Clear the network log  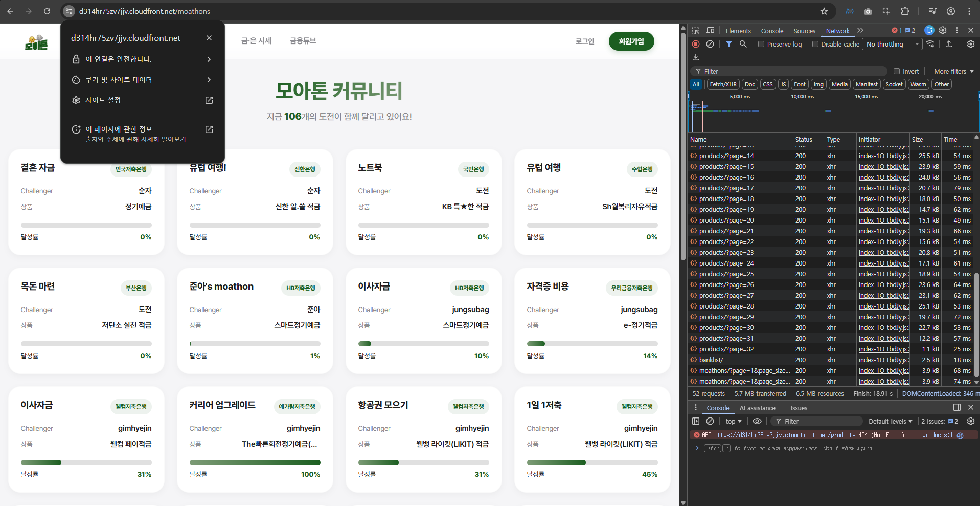710,45
